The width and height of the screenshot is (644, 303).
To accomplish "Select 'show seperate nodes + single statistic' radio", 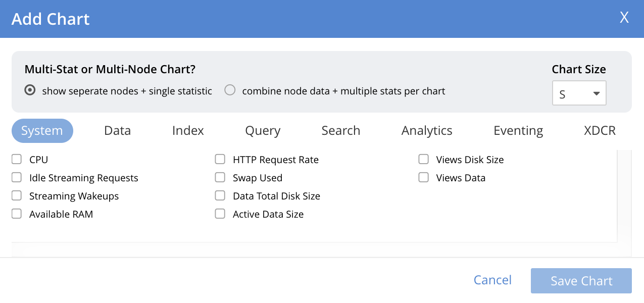I will pos(30,90).
